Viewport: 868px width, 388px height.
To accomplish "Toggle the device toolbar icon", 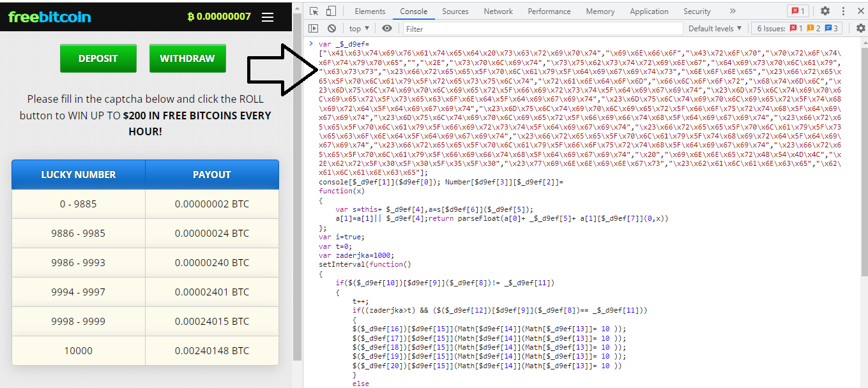I will pyautogui.click(x=331, y=11).
